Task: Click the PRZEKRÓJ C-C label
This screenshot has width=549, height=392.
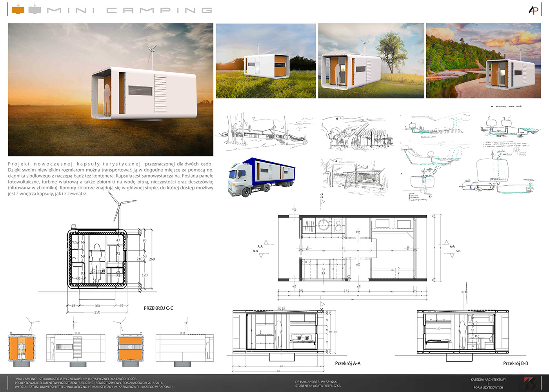Action: (x=158, y=308)
